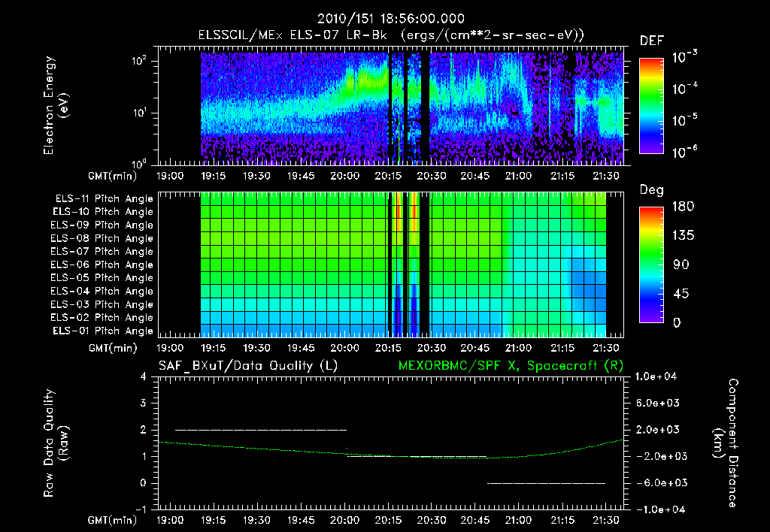Select the ELS-06 Pitch Angle row label
This screenshot has width=770, height=532.
[x=102, y=265]
